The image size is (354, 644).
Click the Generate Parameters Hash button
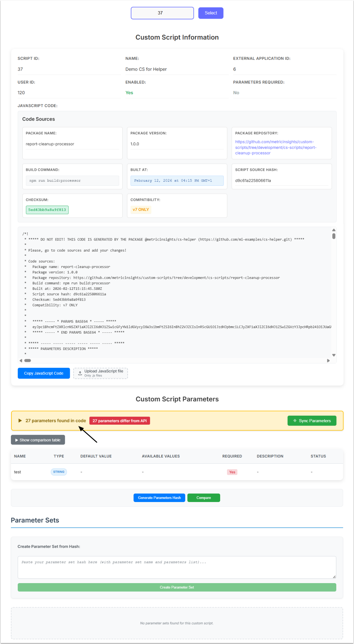coord(159,498)
